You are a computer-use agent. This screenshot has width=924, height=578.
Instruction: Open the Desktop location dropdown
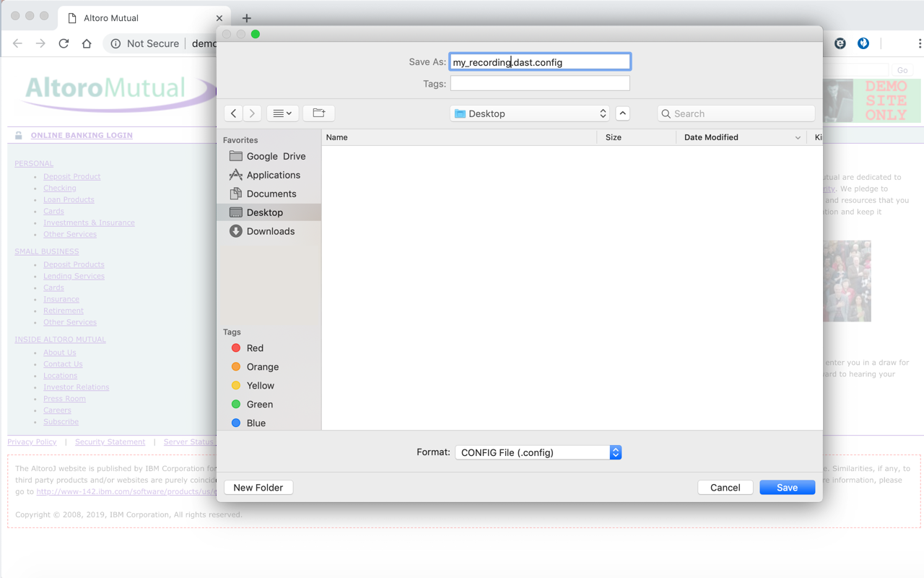(531, 113)
